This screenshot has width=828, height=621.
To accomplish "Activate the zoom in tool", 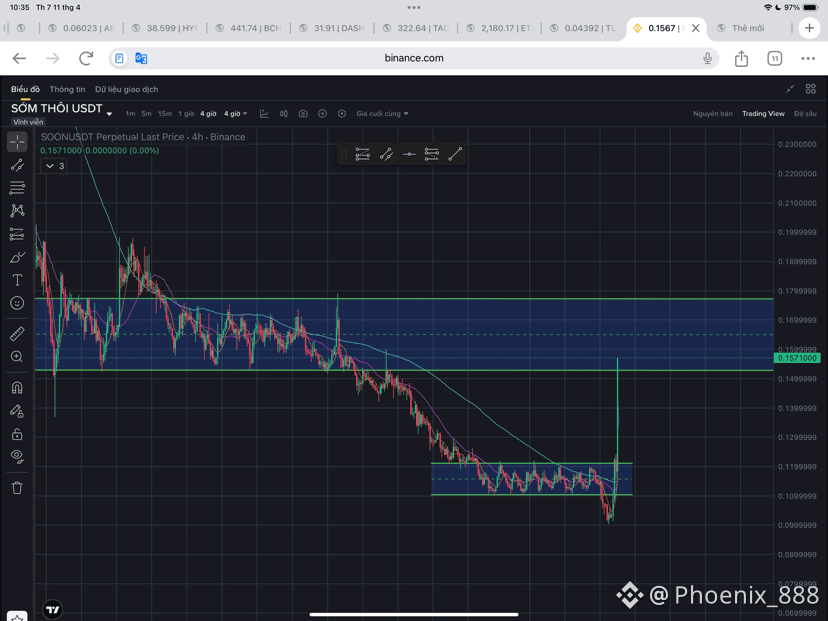I will pos(17,357).
